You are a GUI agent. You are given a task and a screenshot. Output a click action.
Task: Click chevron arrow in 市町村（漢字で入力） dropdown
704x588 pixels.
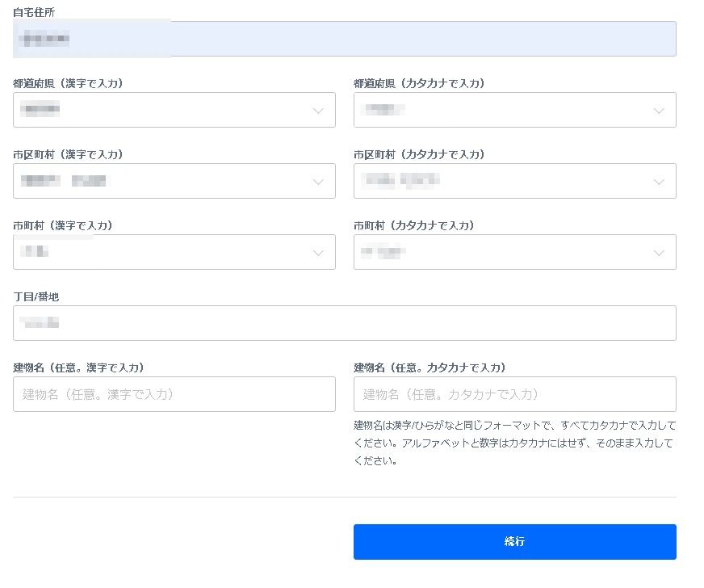(318, 253)
